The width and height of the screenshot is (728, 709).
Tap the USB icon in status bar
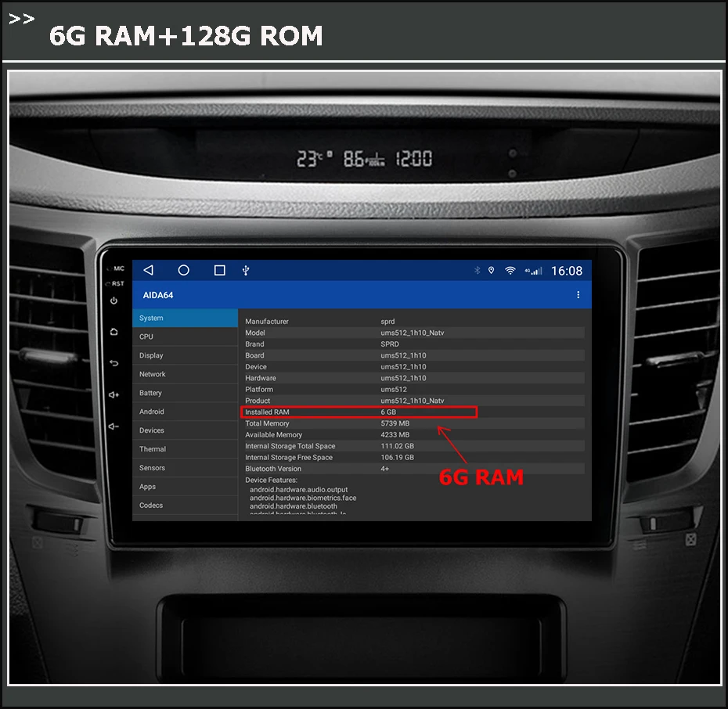(246, 271)
